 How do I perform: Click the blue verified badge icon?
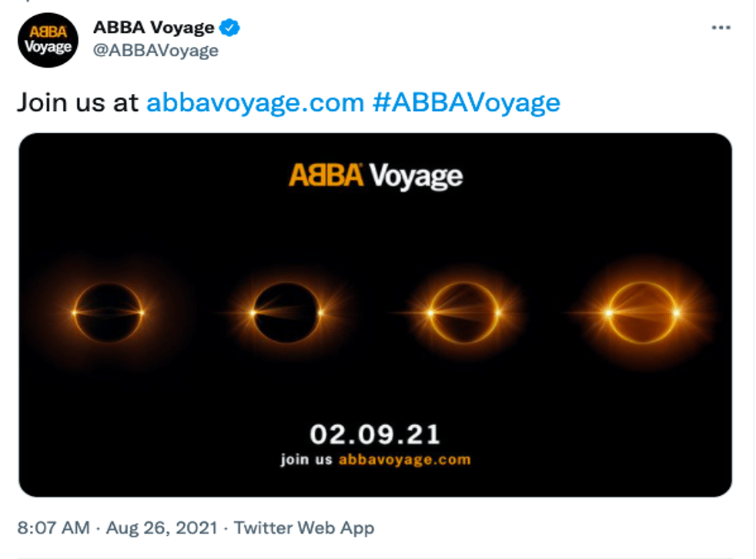pyautogui.click(x=229, y=28)
